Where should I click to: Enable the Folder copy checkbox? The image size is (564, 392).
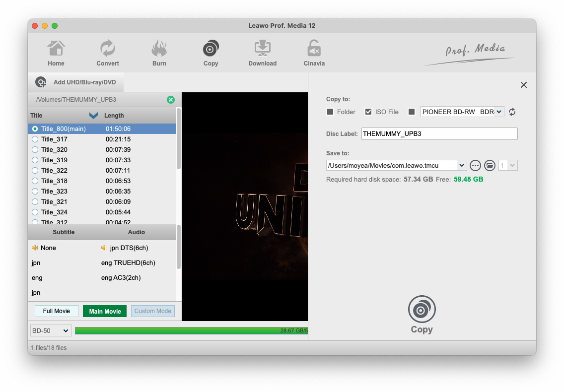pyautogui.click(x=330, y=112)
